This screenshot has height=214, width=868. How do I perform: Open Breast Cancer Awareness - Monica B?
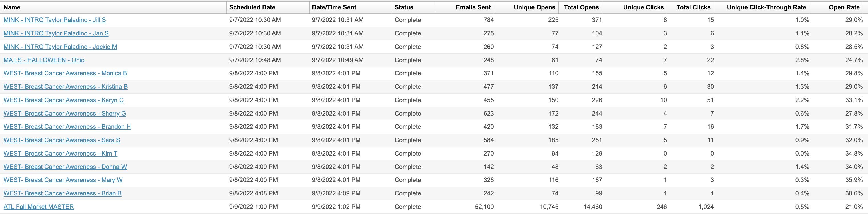[x=65, y=73]
